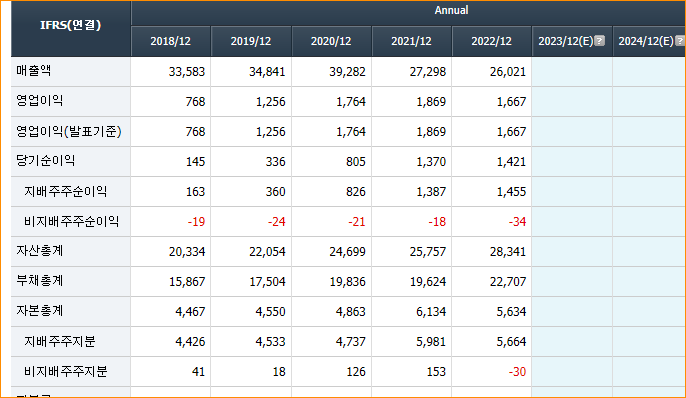Viewport: 686px width, 398px height.
Task: Click the 1,455 controlling net income value
Action: tap(511, 192)
